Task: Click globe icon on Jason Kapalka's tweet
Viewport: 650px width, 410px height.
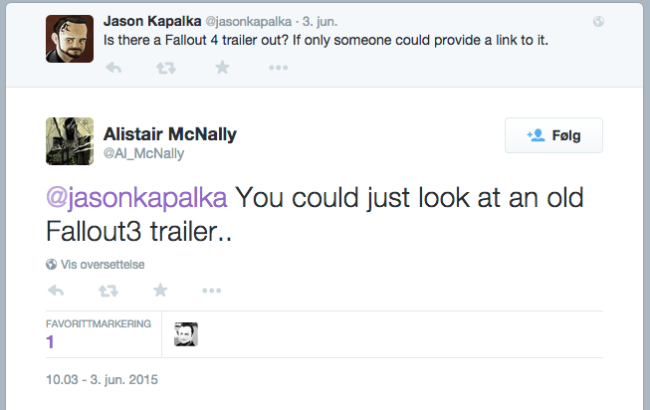Action: 598,22
